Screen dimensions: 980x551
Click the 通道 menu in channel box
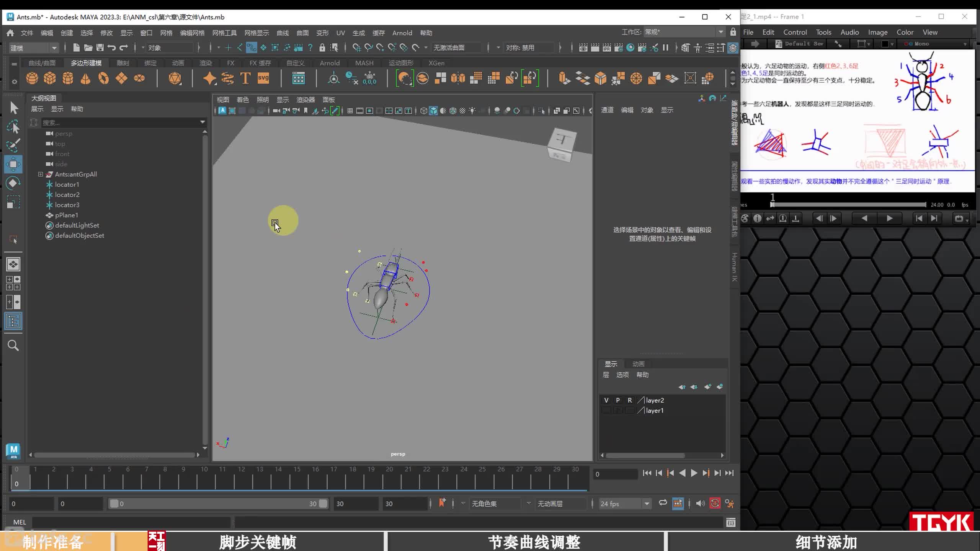point(607,110)
